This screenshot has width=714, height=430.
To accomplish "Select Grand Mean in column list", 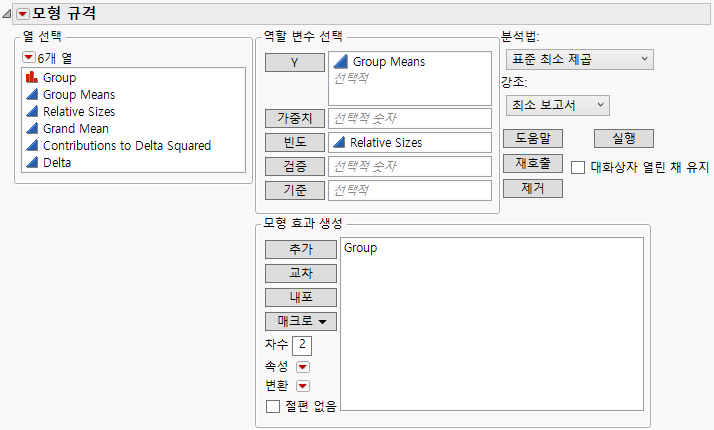I will click(x=76, y=128).
